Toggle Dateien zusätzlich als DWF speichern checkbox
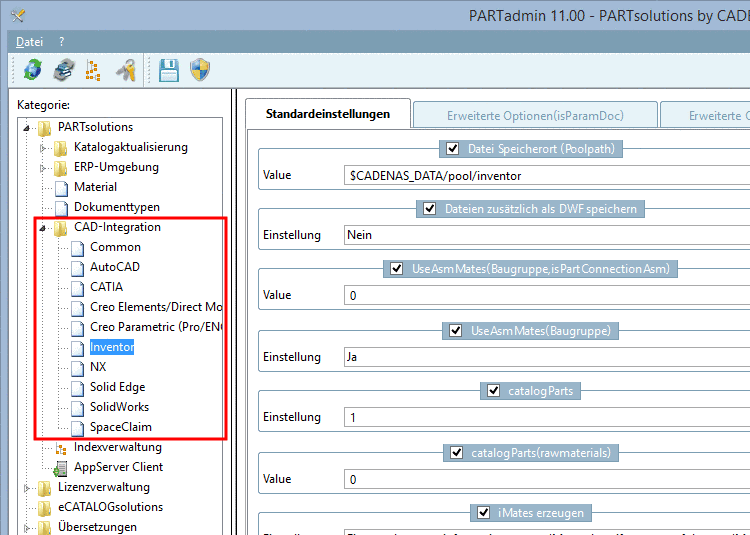Image resolution: width=750 pixels, height=535 pixels. coord(430,209)
